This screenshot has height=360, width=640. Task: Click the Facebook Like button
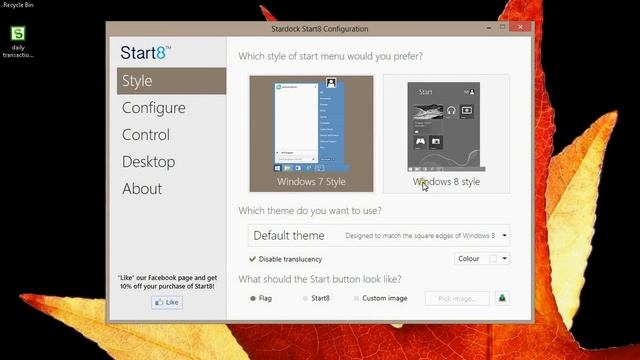pos(167,302)
